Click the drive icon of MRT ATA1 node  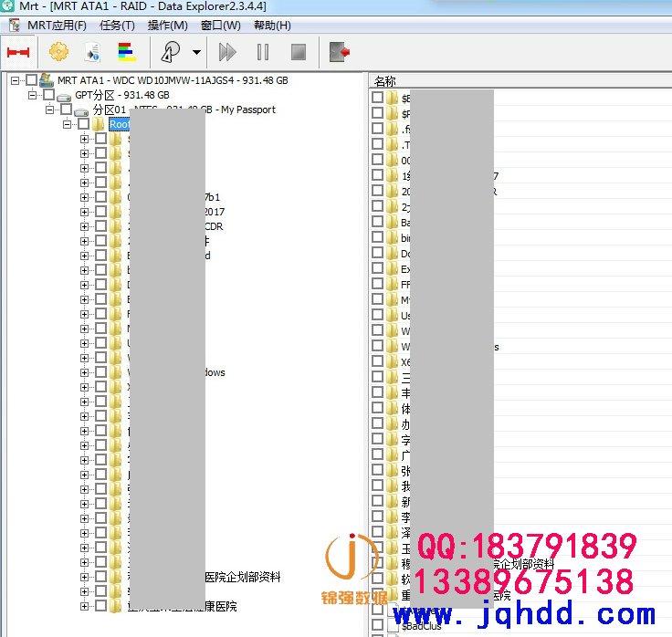coord(47,80)
